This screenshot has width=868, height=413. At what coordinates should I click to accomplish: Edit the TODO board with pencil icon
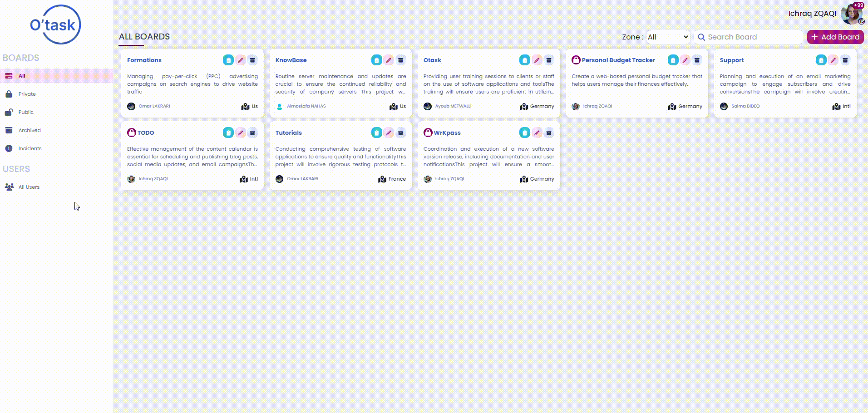[x=241, y=133]
